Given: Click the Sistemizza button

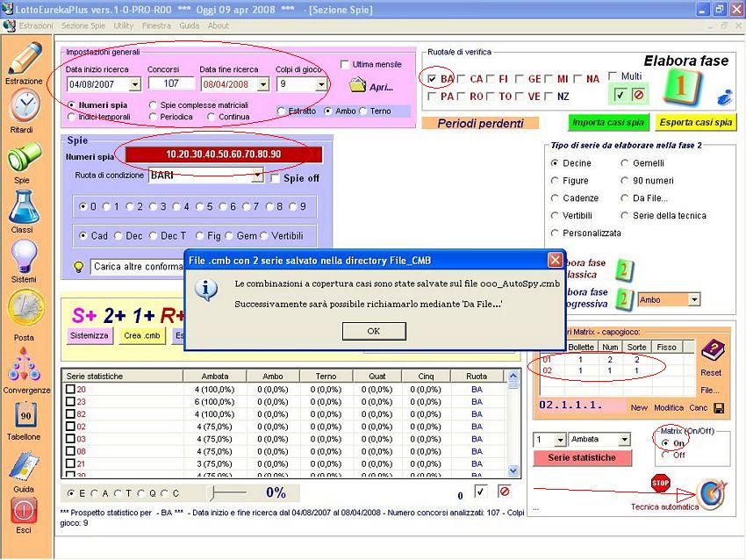Looking at the screenshot, I should tap(90, 335).
